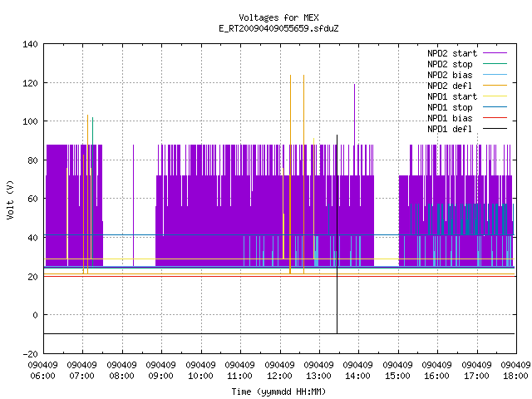This screenshot has height=399, width=532.
Task: Click the purple spike reaching 120 V near 14:00
Action: point(355,115)
